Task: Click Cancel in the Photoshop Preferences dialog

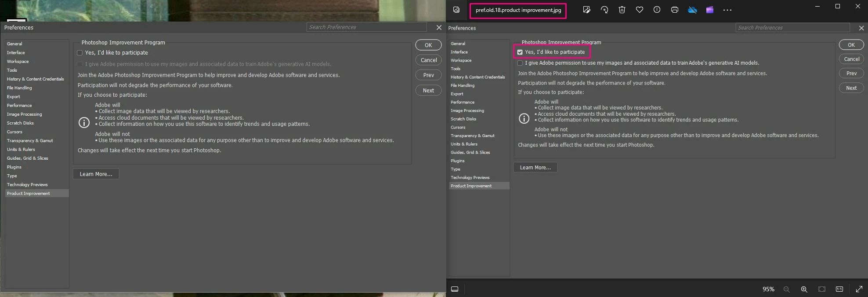Action: tap(428, 60)
